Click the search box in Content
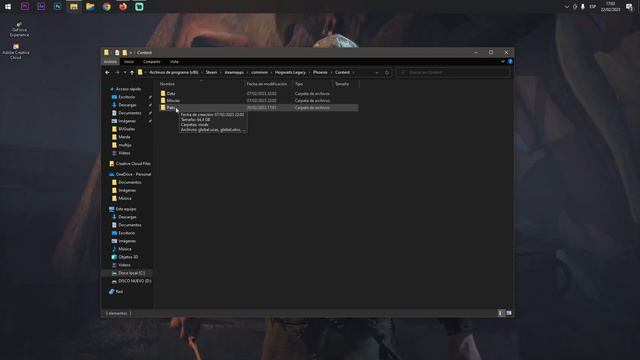This screenshot has height=360, width=640. click(x=453, y=72)
